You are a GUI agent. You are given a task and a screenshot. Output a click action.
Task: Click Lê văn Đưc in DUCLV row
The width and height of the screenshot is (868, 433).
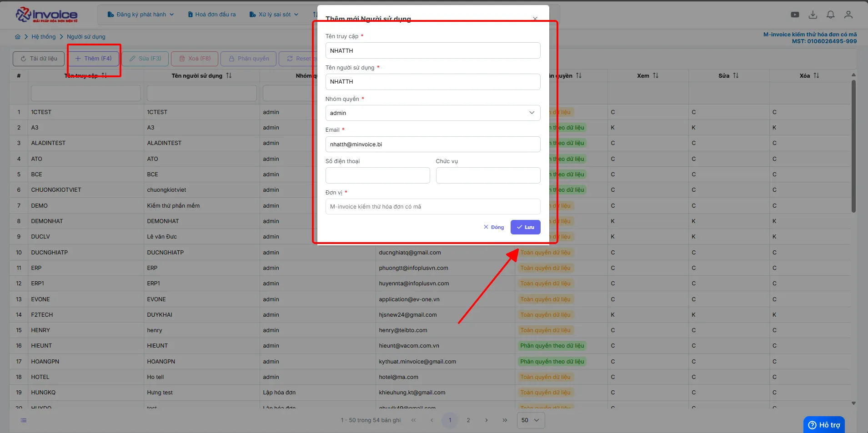point(162,237)
